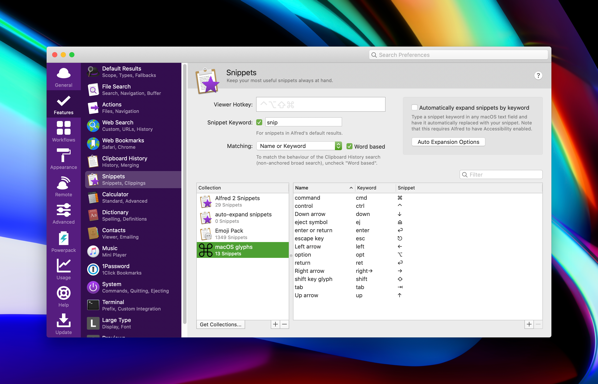
Task: Open the Remote tab
Action: (x=63, y=186)
